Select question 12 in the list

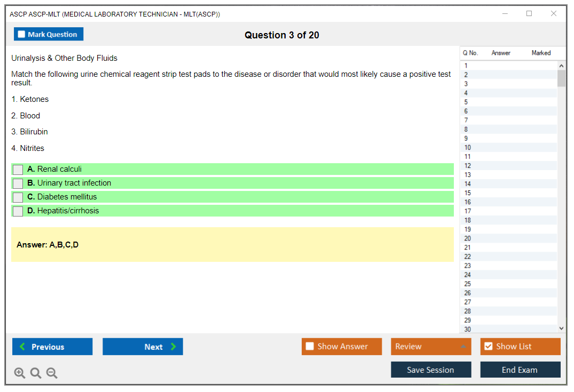(468, 166)
